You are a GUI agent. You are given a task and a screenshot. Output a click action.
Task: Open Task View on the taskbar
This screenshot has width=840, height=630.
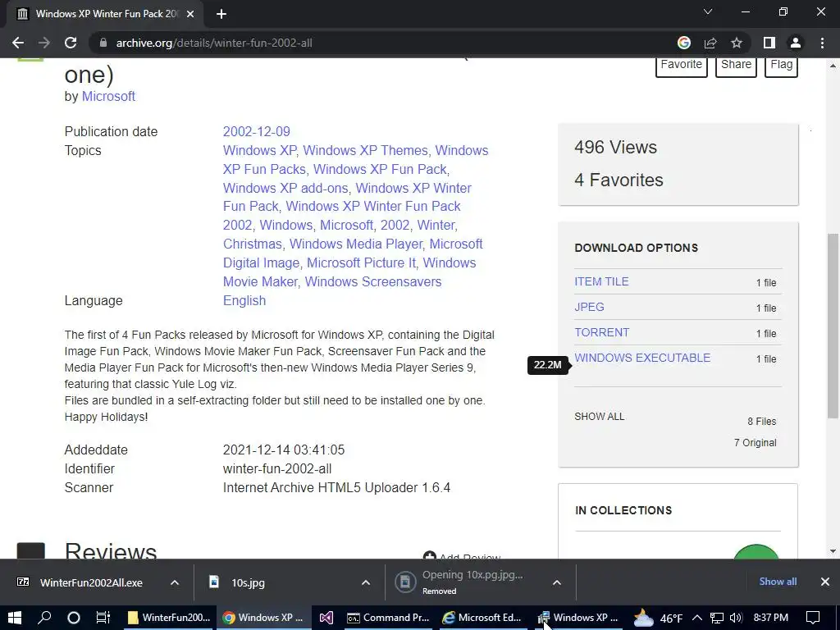click(x=103, y=618)
